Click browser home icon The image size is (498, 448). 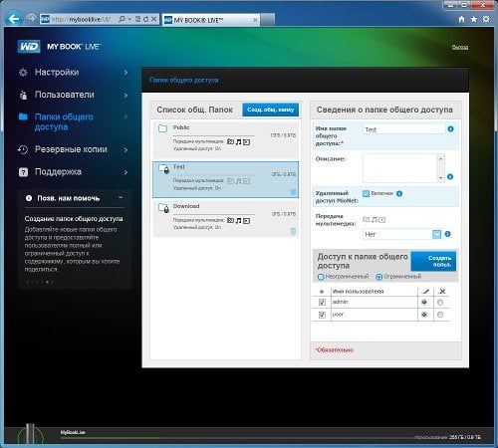click(x=461, y=19)
